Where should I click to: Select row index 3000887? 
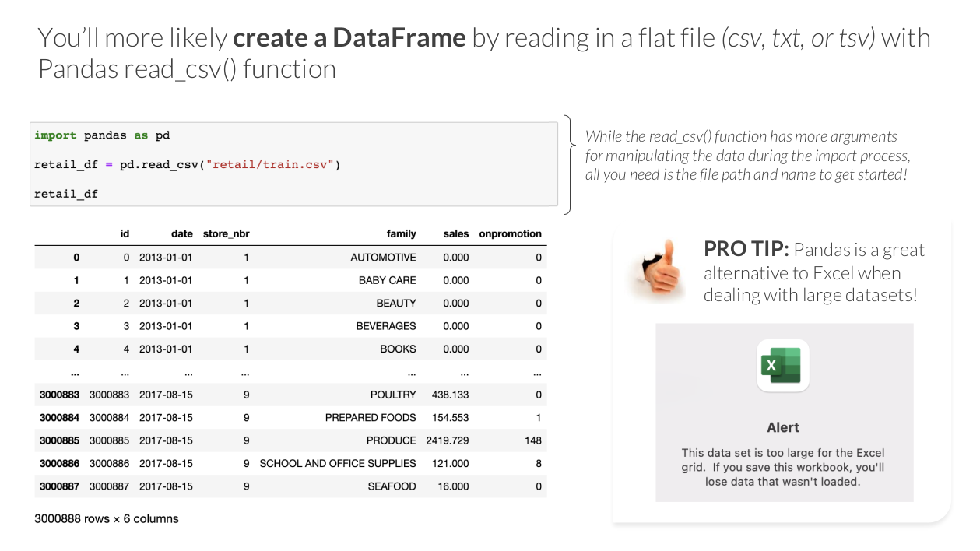pyautogui.click(x=59, y=486)
